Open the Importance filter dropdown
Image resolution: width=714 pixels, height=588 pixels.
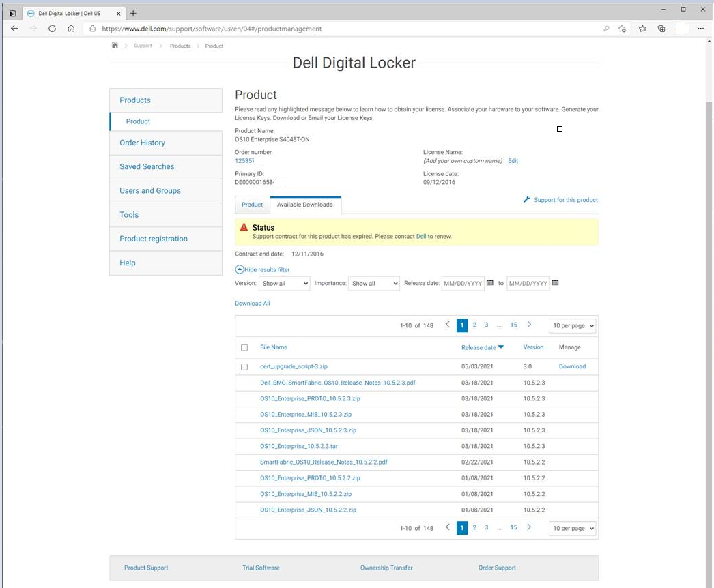coord(374,283)
